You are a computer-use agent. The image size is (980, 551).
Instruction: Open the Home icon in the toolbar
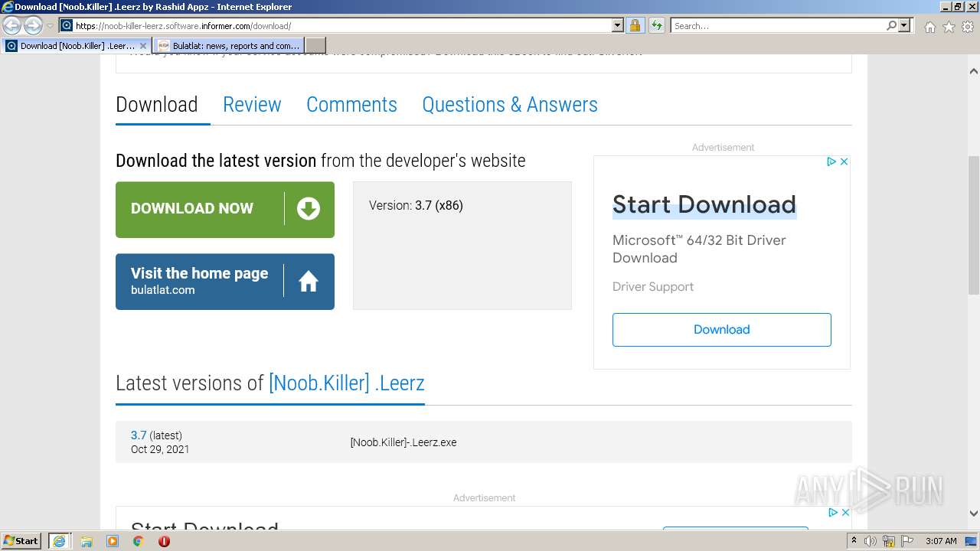pos(929,27)
